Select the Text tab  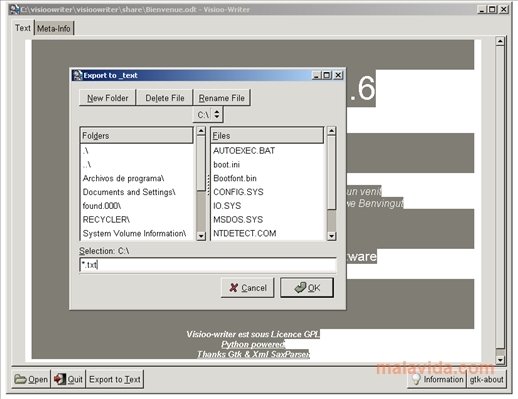(x=23, y=28)
